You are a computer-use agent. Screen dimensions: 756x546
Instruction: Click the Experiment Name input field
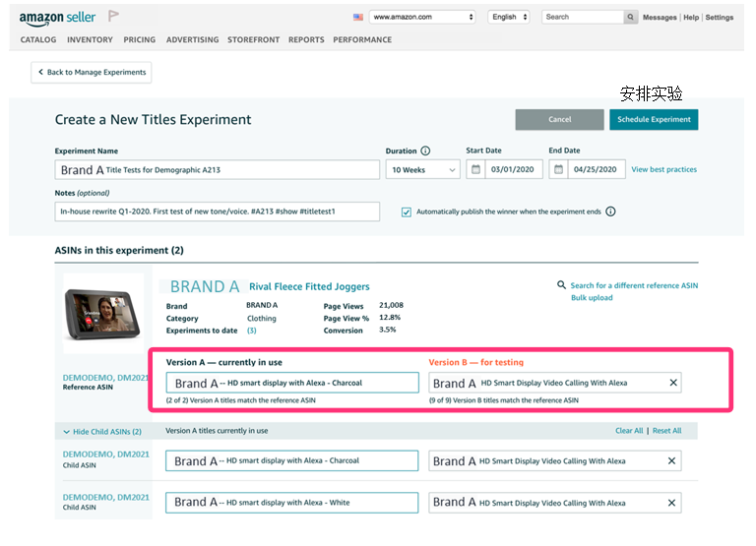click(x=217, y=170)
